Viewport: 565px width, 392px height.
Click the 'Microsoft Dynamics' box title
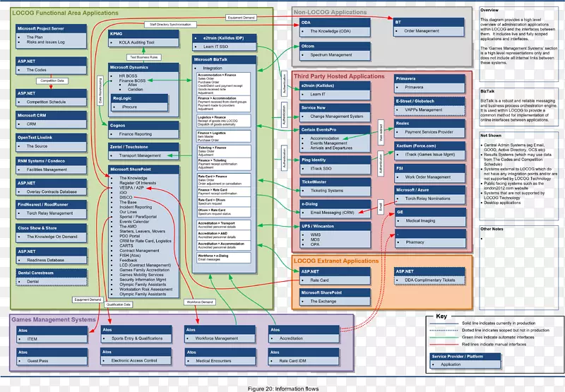pyautogui.click(x=129, y=67)
